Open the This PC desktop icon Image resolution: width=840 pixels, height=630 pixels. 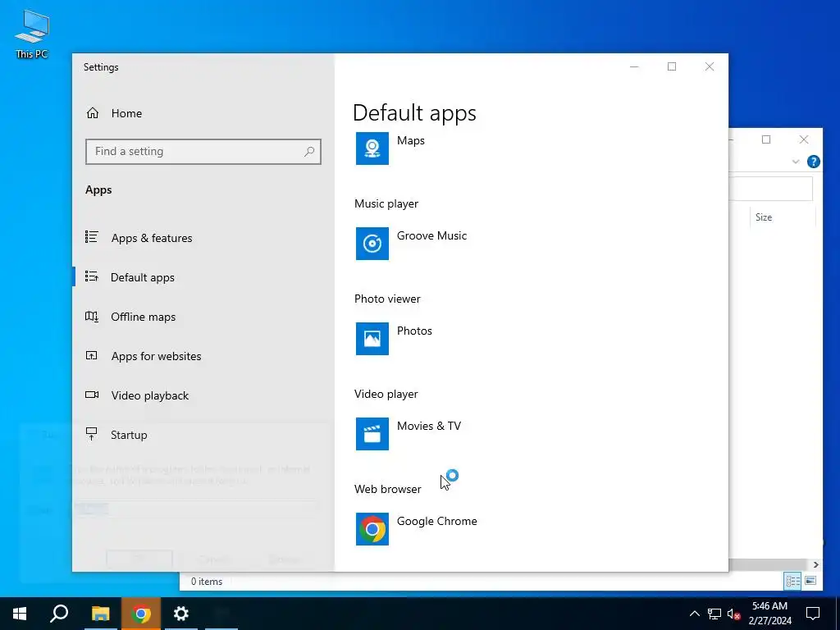point(32,34)
